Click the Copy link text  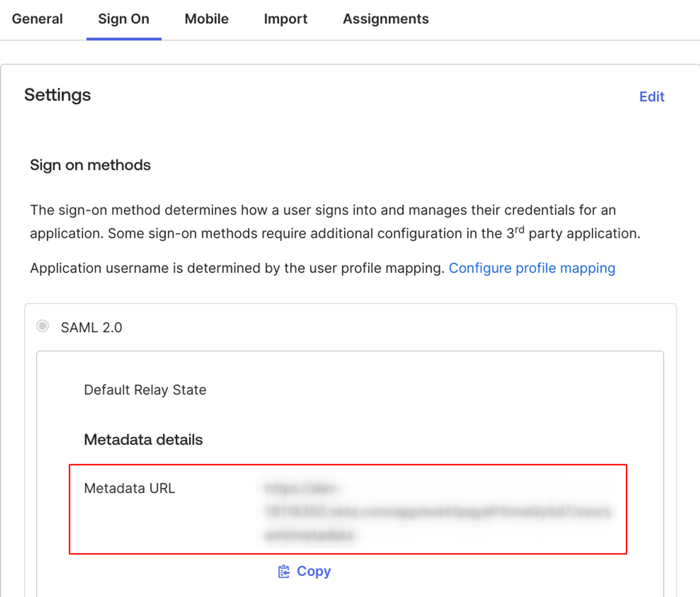(x=314, y=571)
